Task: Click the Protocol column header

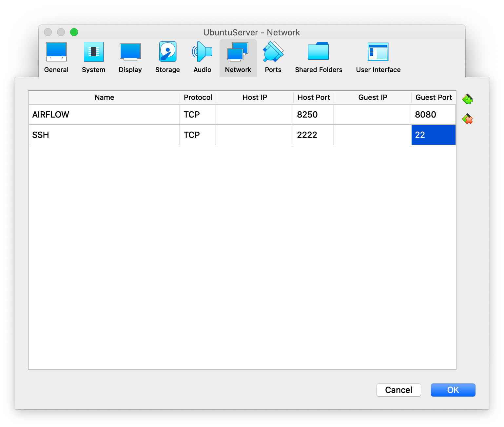Action: click(198, 98)
